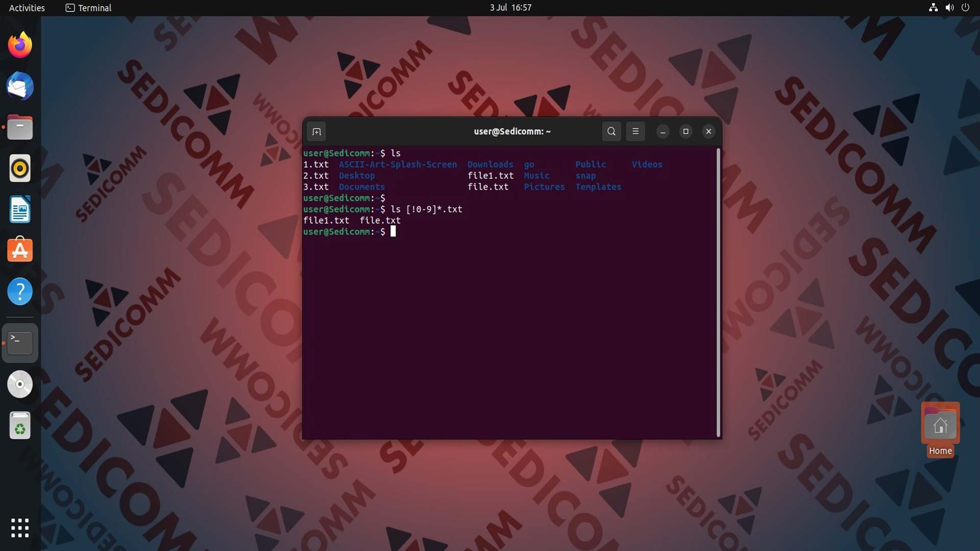Minimize the terminal window
Image resolution: width=980 pixels, height=551 pixels.
tap(663, 132)
